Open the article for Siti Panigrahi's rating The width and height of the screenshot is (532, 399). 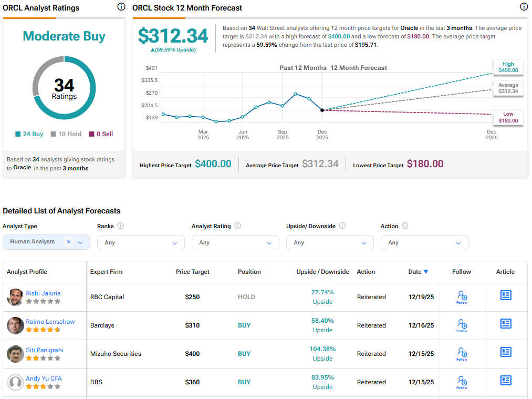tap(505, 352)
